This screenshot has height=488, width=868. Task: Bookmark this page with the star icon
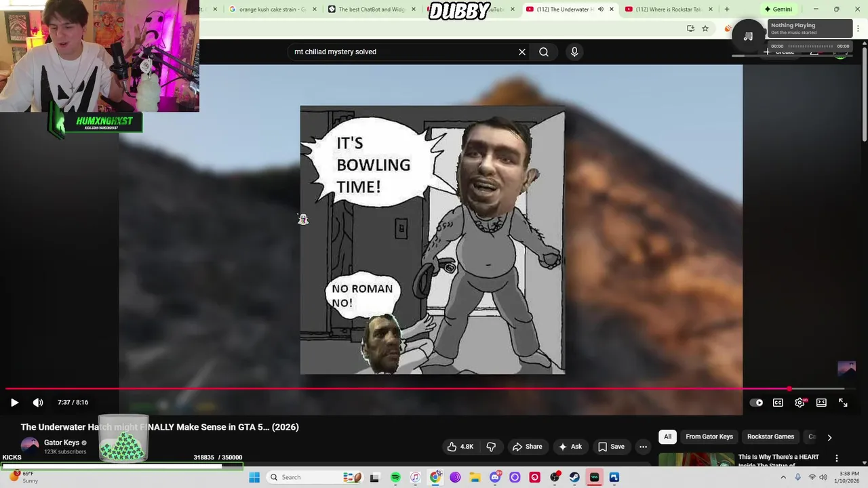pyautogui.click(x=705, y=28)
